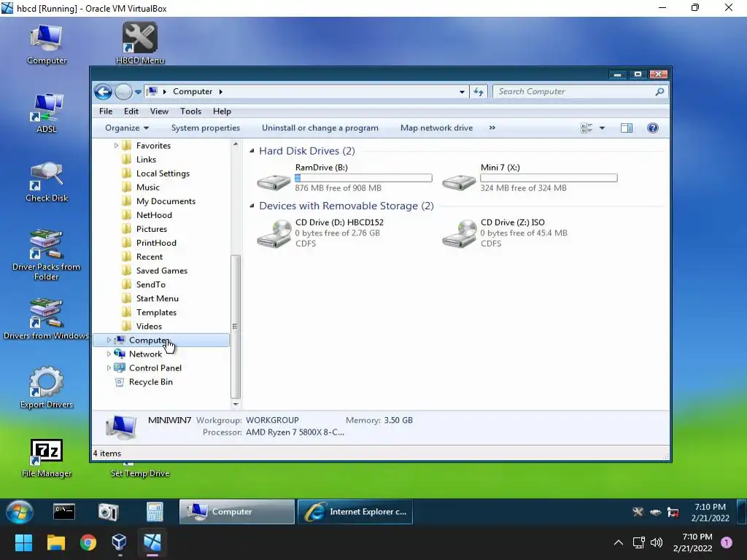Click the host Windows Start button

[x=23, y=542]
